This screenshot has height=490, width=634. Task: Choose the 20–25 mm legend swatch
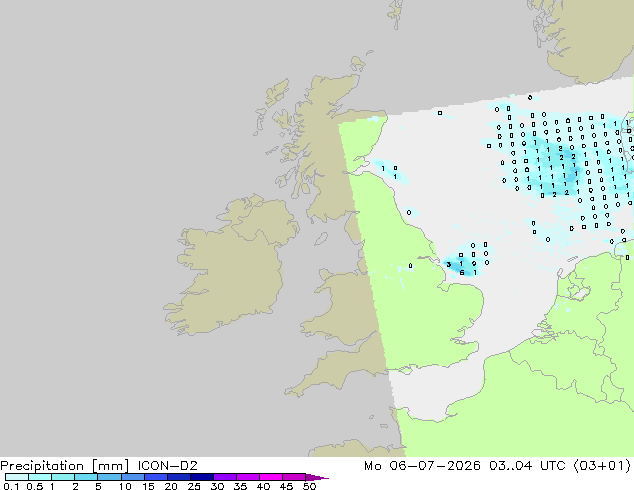tap(178, 477)
